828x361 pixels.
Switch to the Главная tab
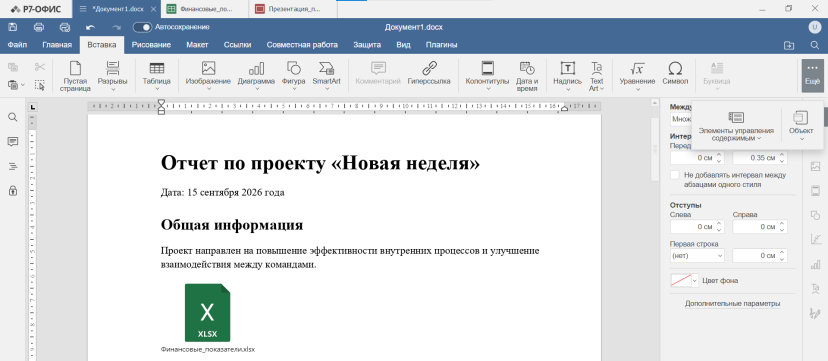coord(57,45)
